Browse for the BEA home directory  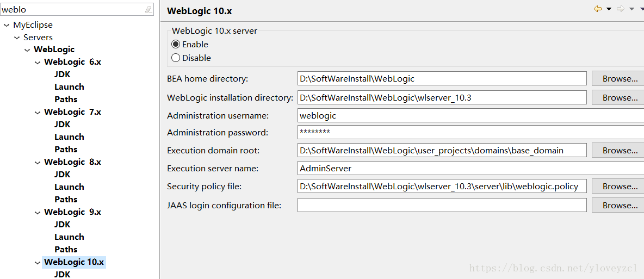pos(618,78)
